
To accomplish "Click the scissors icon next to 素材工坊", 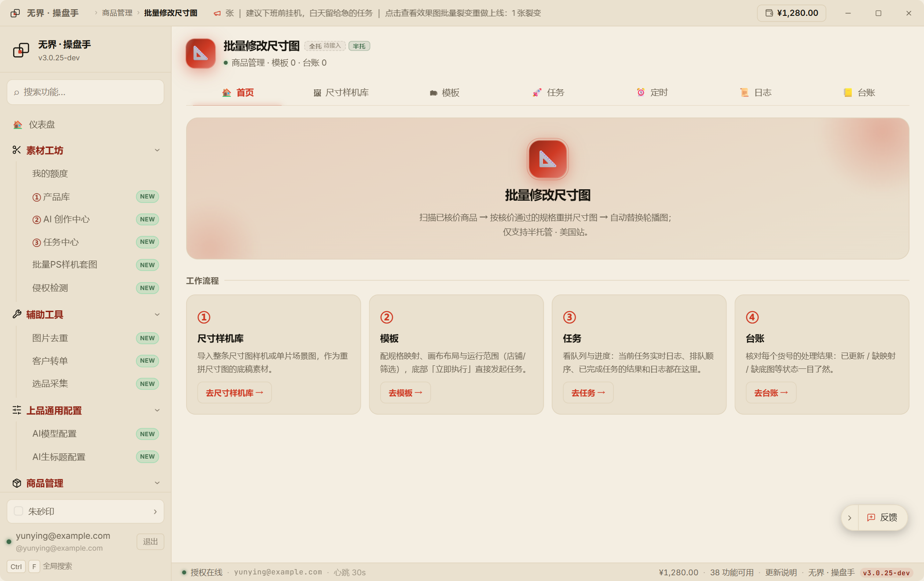I will [17, 150].
